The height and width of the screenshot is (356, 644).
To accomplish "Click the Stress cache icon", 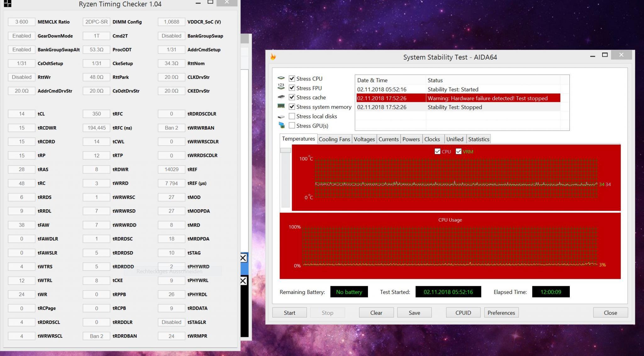I will click(281, 97).
